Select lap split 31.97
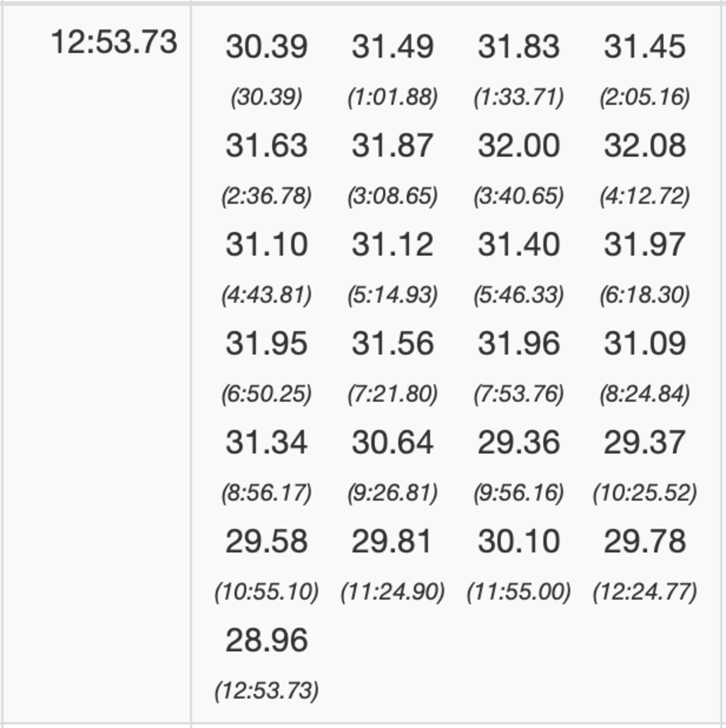The image size is (726, 728). pos(645,245)
